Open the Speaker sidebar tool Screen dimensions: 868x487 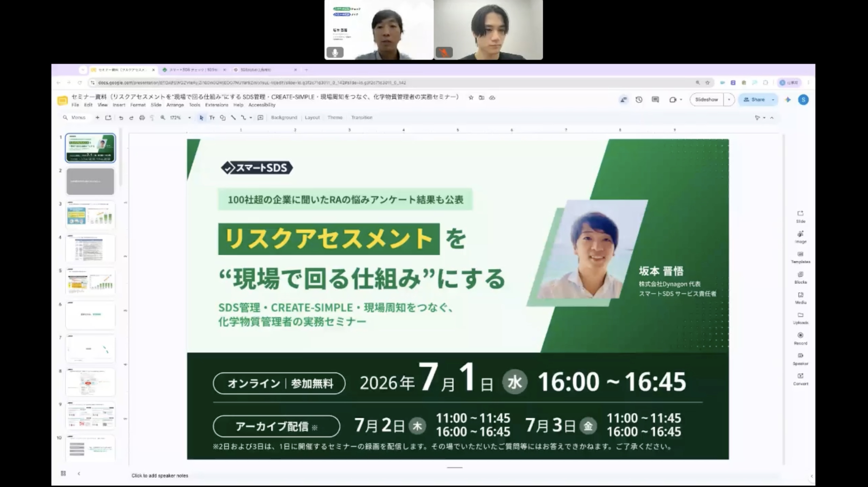801,359
